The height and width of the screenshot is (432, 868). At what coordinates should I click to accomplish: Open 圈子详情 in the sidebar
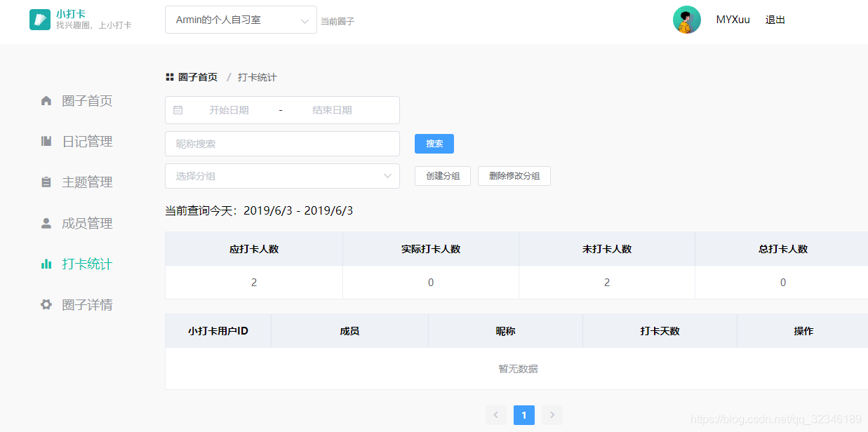(87, 304)
